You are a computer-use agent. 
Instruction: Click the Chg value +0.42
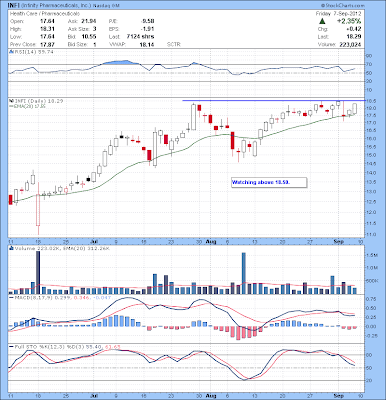(354, 29)
